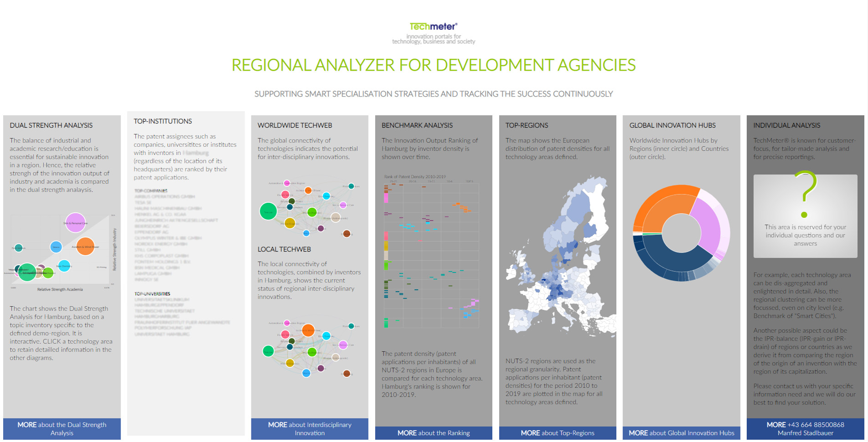Click the Relative Strength Industry axis label
This screenshot has height=442, width=868.
click(x=114, y=249)
